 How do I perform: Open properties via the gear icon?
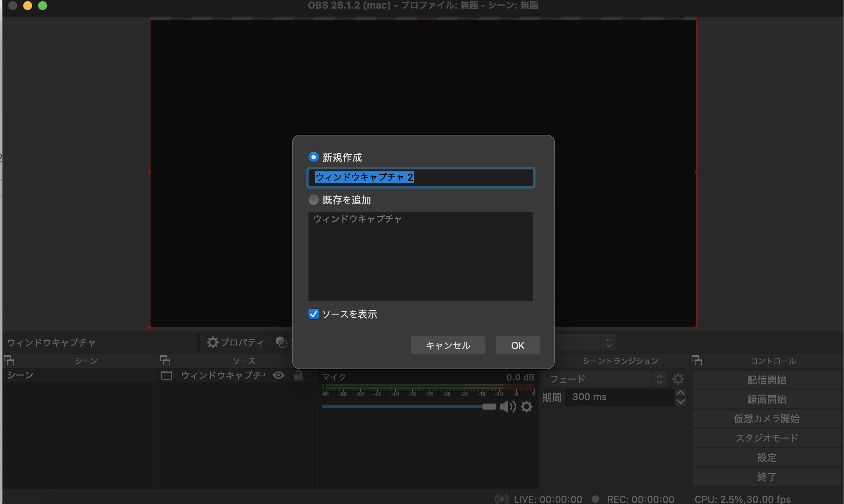[212, 342]
